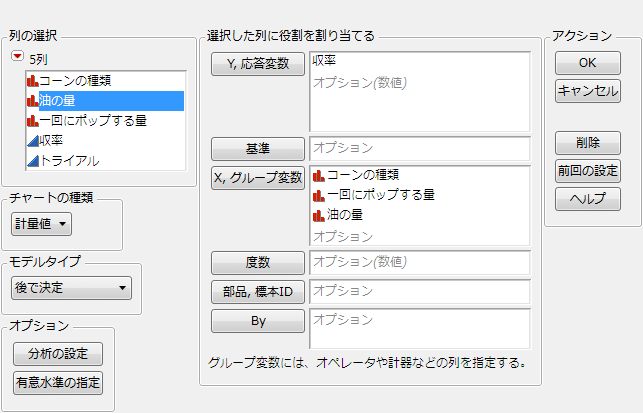Select 一回にポップする量 in the X grouping list

coord(380,195)
